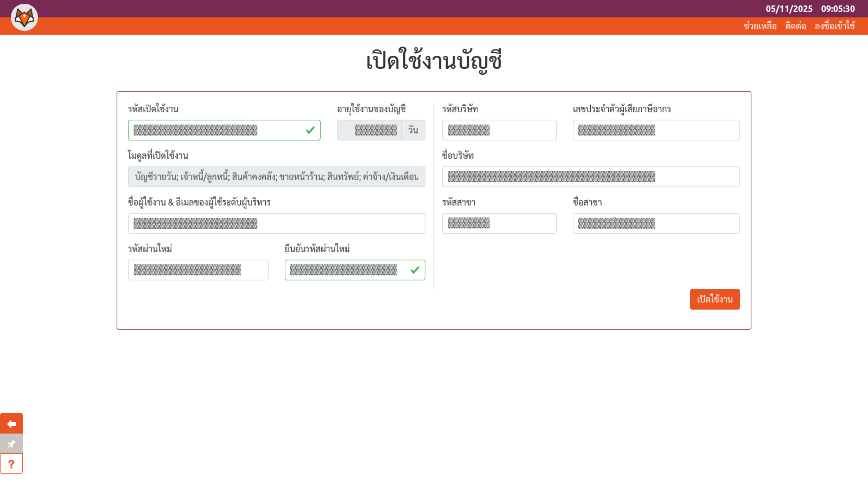
Task: Click the อายุใช้งานของบัญชี days field
Action: tap(369, 130)
